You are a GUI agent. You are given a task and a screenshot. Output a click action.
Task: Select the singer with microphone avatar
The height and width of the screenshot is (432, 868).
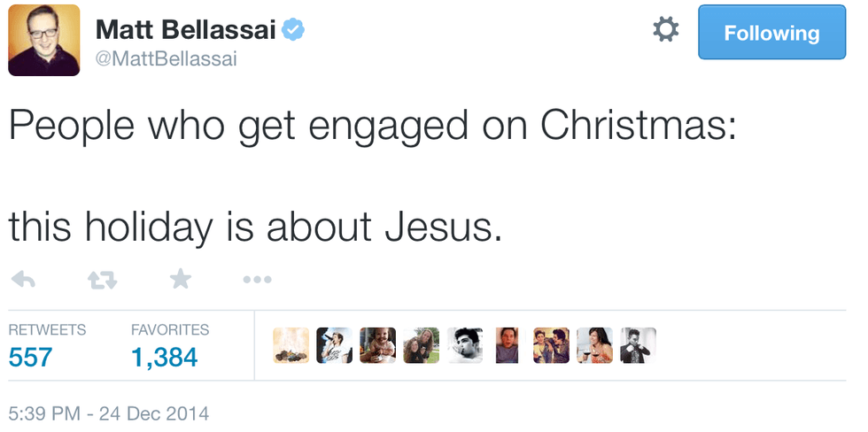click(x=334, y=345)
